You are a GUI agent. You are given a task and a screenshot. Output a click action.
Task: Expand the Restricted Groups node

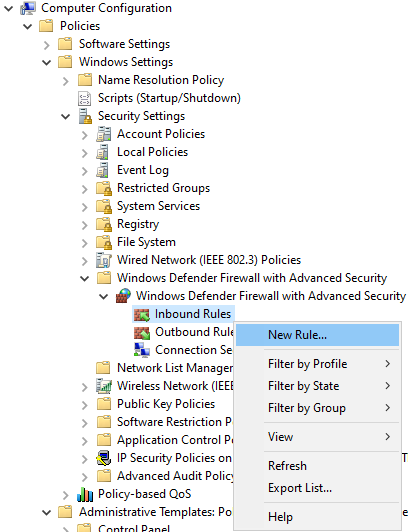[x=85, y=189]
